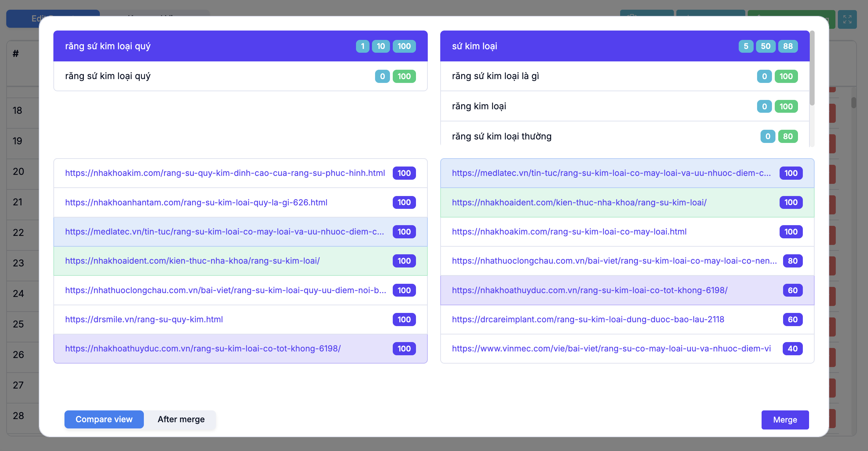The width and height of the screenshot is (868, 451).
Task: Open nhakhoaident link in left list
Action: [192, 261]
